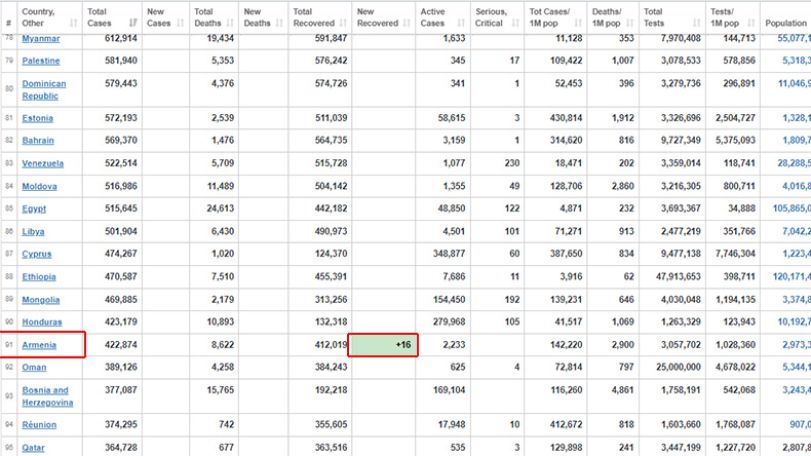This screenshot has width=811, height=456.
Task: Click the Deaths/1M pop sort arrows
Action: [x=630, y=23]
